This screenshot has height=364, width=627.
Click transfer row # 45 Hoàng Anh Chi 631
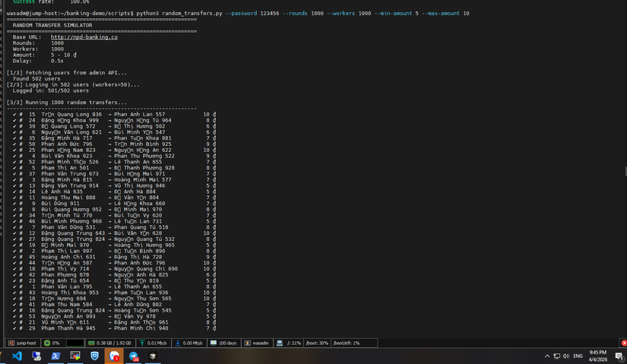(114, 257)
